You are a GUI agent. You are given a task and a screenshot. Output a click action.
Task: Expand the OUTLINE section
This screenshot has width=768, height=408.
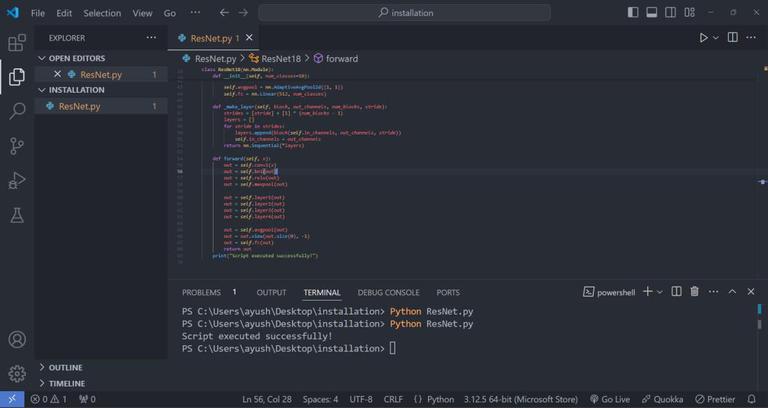65,367
